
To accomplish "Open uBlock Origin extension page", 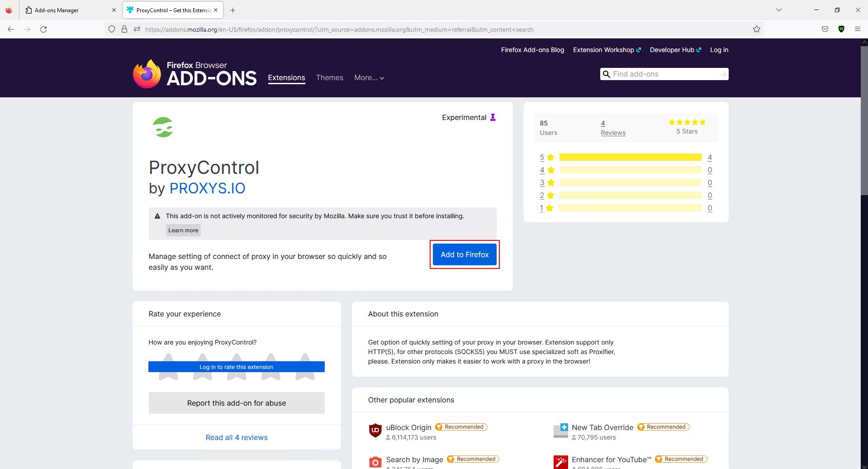I will (x=408, y=427).
